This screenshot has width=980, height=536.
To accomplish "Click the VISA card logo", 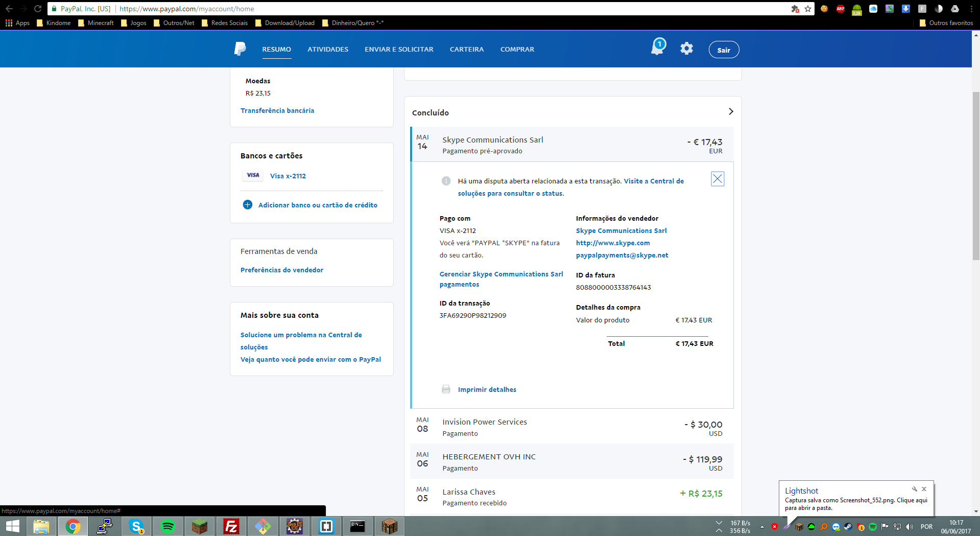I will click(253, 175).
